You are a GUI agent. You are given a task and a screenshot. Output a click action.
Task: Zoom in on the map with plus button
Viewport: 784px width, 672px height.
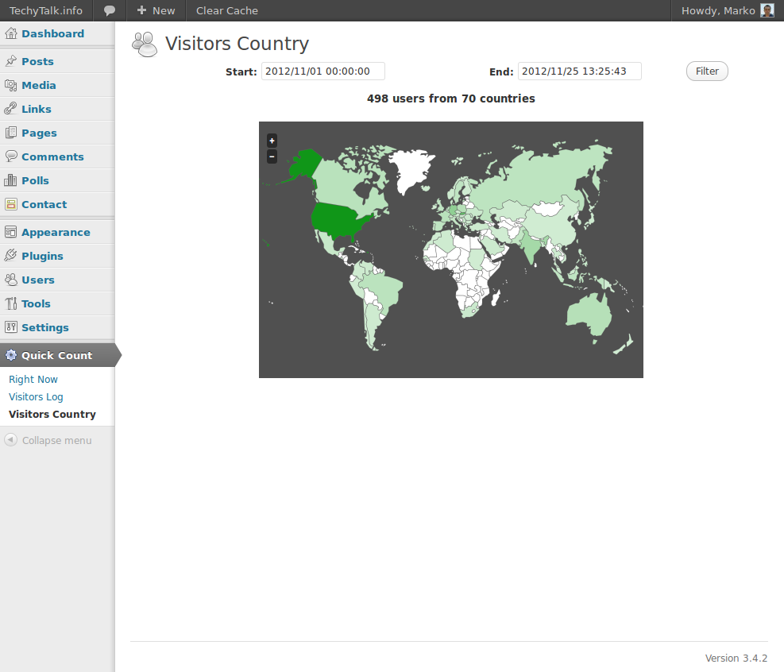coord(272,141)
